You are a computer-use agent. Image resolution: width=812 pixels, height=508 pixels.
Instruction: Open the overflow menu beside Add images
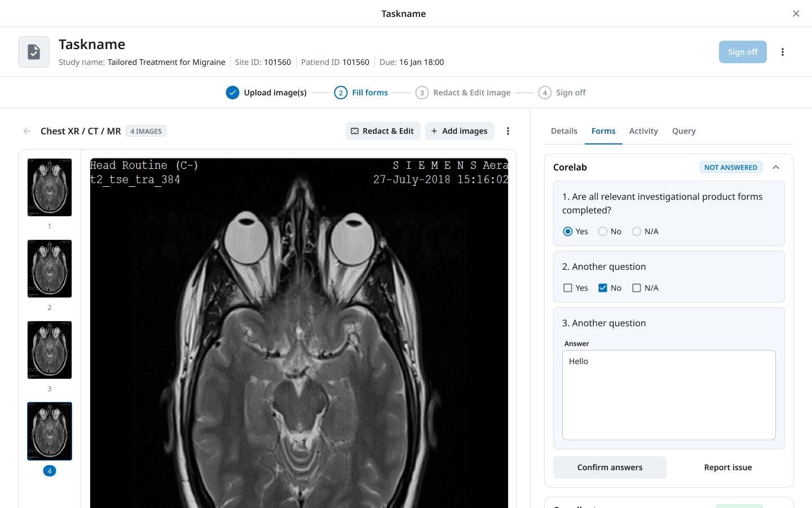coord(508,130)
